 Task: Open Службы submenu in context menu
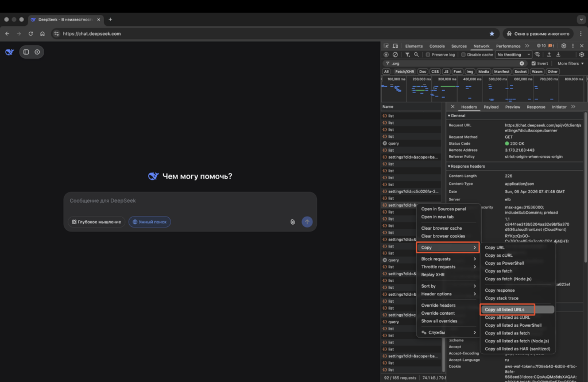[448, 333]
